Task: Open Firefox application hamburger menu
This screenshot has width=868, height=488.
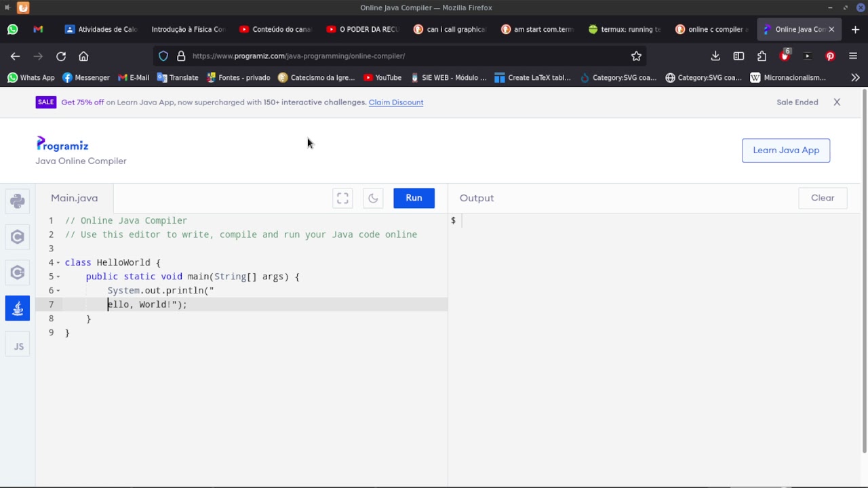Action: 853,56
